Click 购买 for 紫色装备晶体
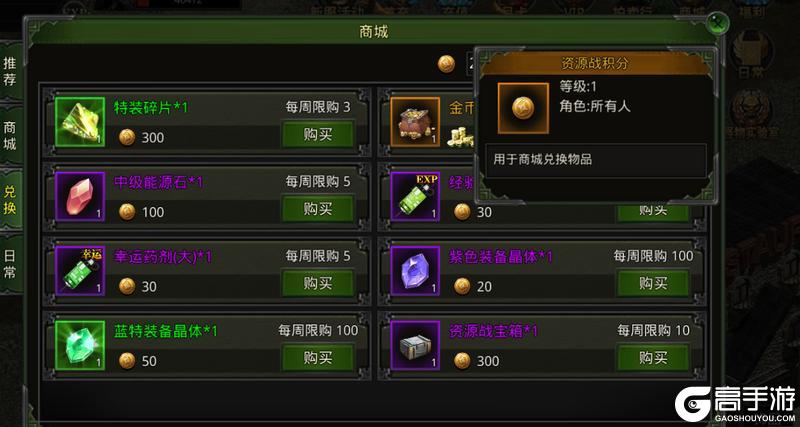 (653, 283)
